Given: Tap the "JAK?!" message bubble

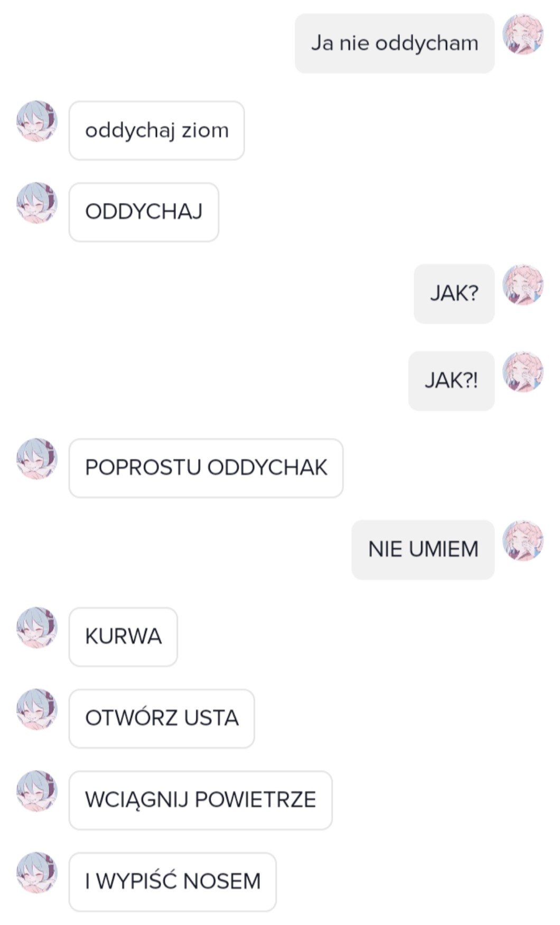Looking at the screenshot, I should [451, 381].
